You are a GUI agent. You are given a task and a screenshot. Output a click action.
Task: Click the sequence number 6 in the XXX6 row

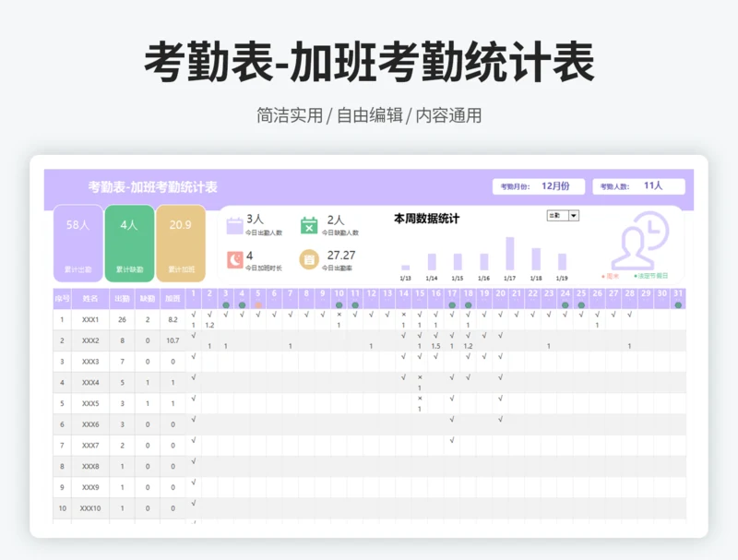point(62,424)
